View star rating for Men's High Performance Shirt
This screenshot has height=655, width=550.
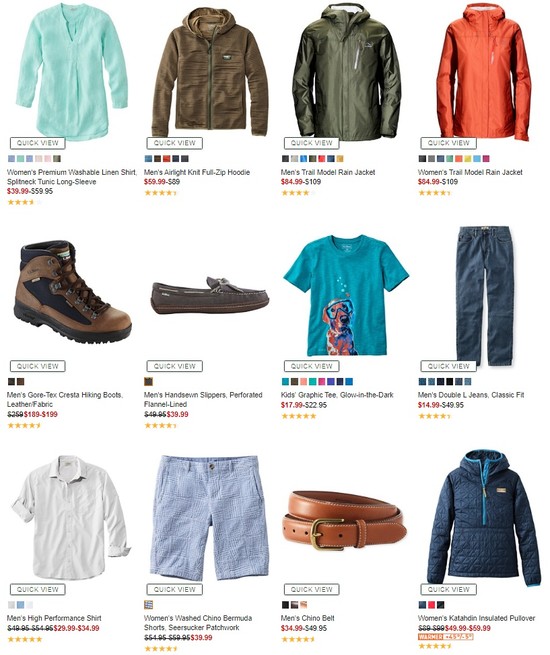click(x=25, y=639)
